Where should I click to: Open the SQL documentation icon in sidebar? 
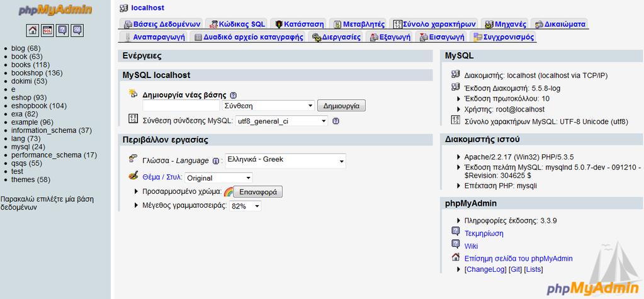pyautogui.click(x=77, y=30)
